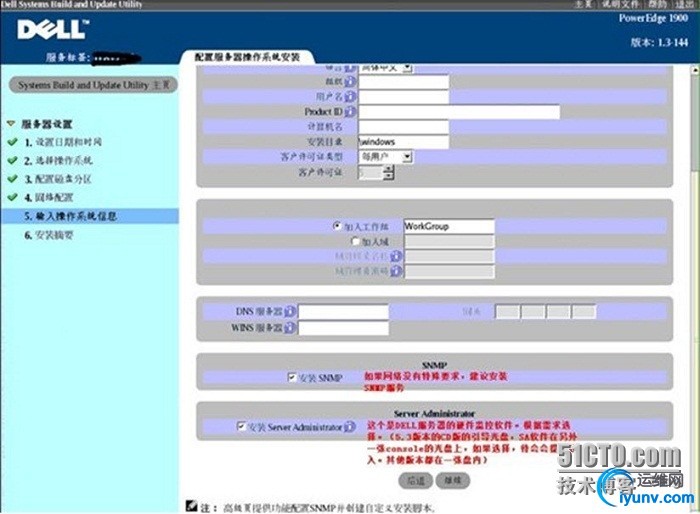Select step 5 输入操作系统信息

click(x=89, y=216)
